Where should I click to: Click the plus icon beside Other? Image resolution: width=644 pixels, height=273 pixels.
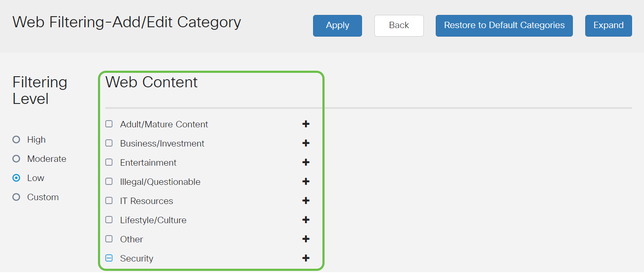[x=306, y=239]
